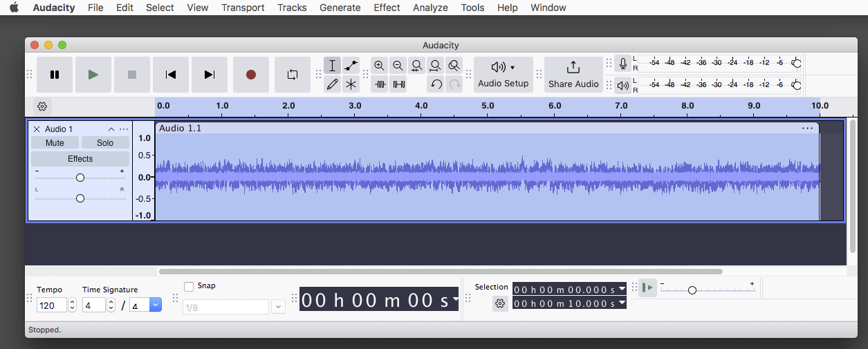Open Effects for Audio 1 track
The image size is (868, 349).
click(80, 159)
